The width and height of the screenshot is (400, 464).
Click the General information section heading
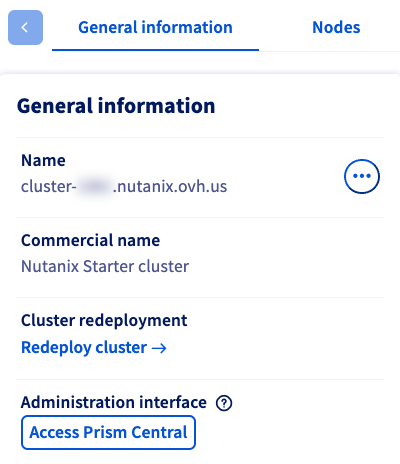click(116, 106)
